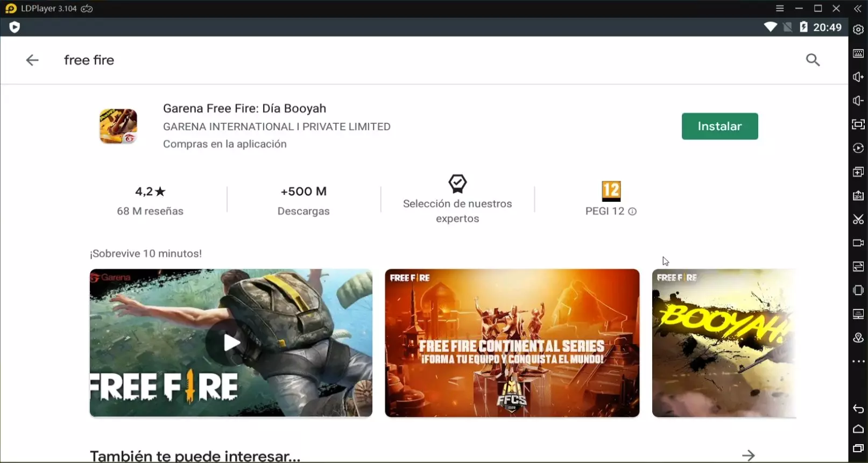Take screenshot with scissors icon
This screenshot has height=463, width=868.
pos(858,220)
